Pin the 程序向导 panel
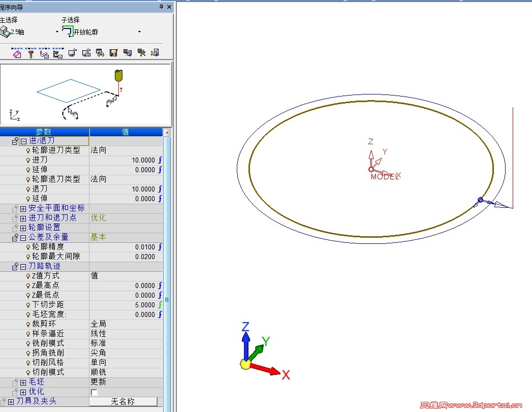The width and height of the screenshot is (532, 412). click(161, 7)
